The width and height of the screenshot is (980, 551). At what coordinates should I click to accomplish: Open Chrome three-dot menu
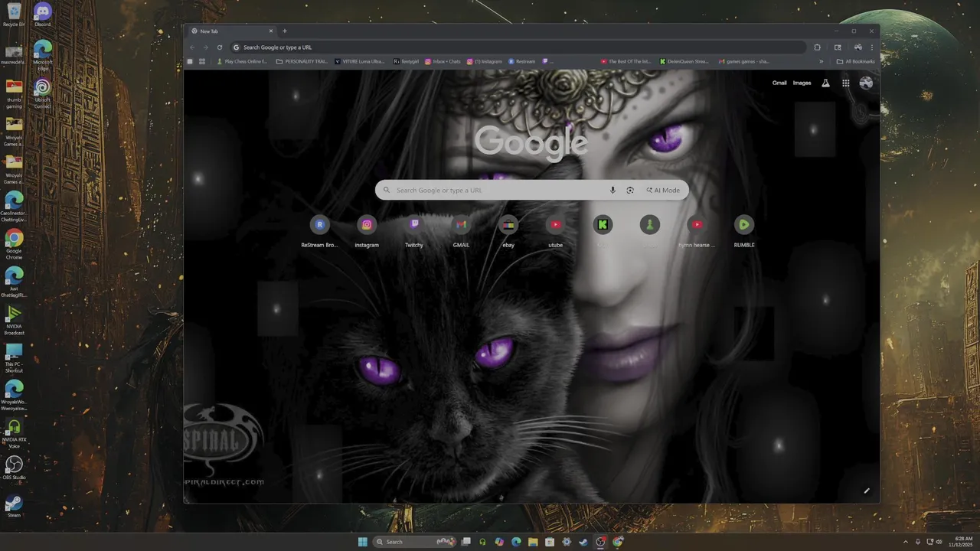click(x=871, y=47)
